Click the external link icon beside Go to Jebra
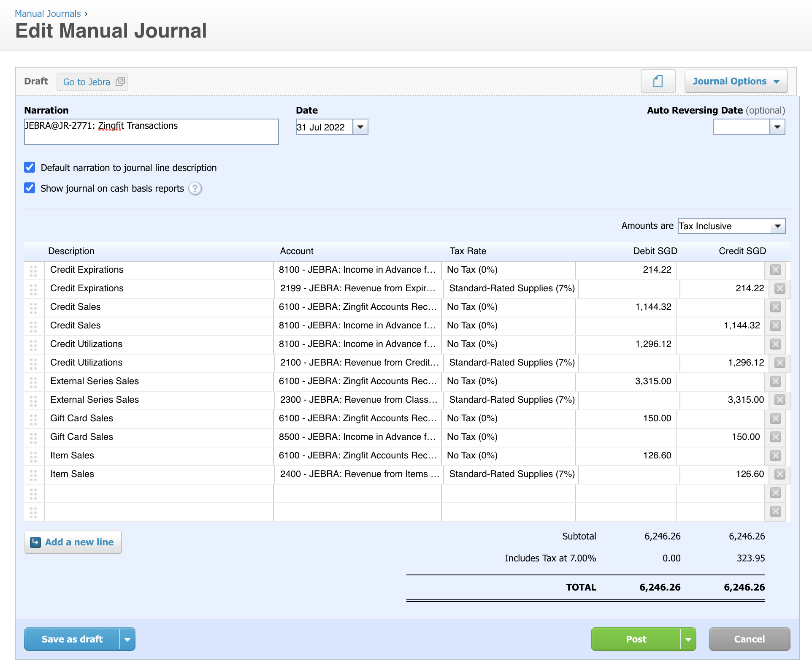This screenshot has width=812, height=672. 120,81
